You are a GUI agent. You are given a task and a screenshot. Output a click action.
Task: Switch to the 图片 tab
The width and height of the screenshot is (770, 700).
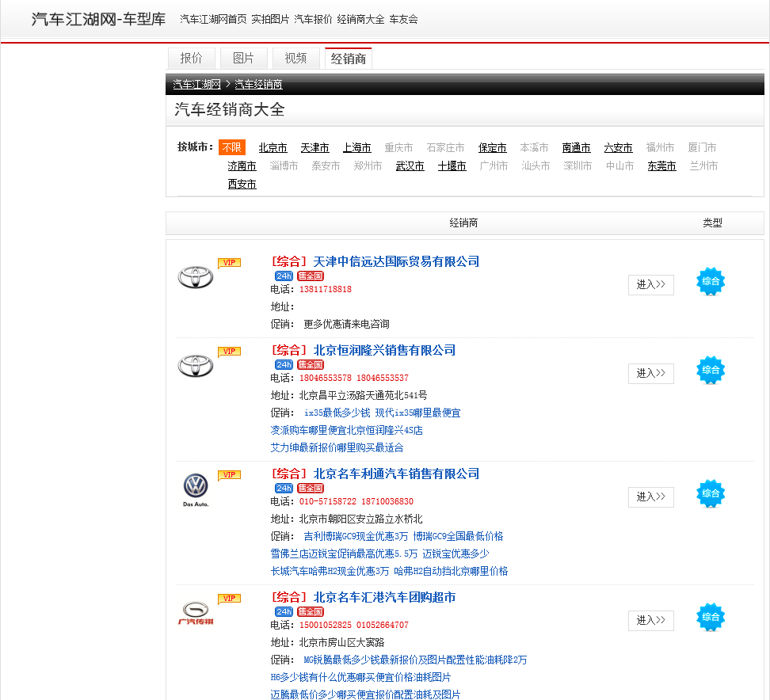pos(243,59)
